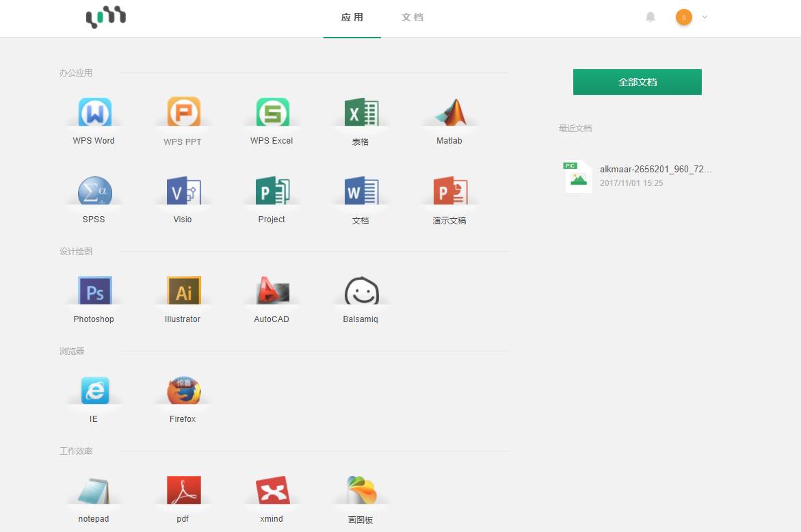Launch the Illustrator app
801x532 pixels.
click(183, 291)
